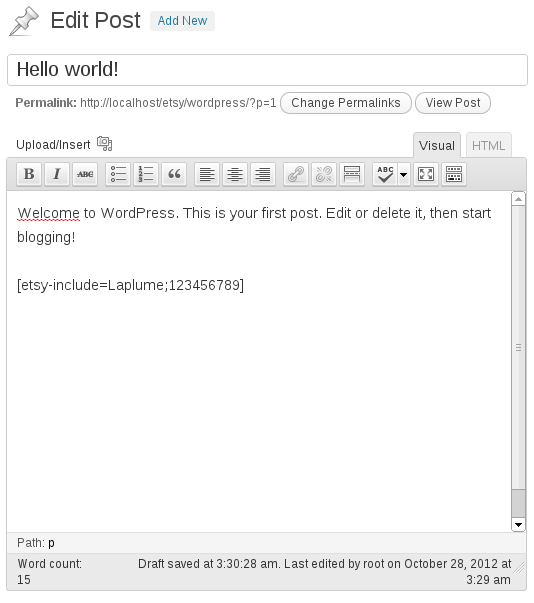Align text to the right
Screen dimensions: 534x603
[x=263, y=174]
